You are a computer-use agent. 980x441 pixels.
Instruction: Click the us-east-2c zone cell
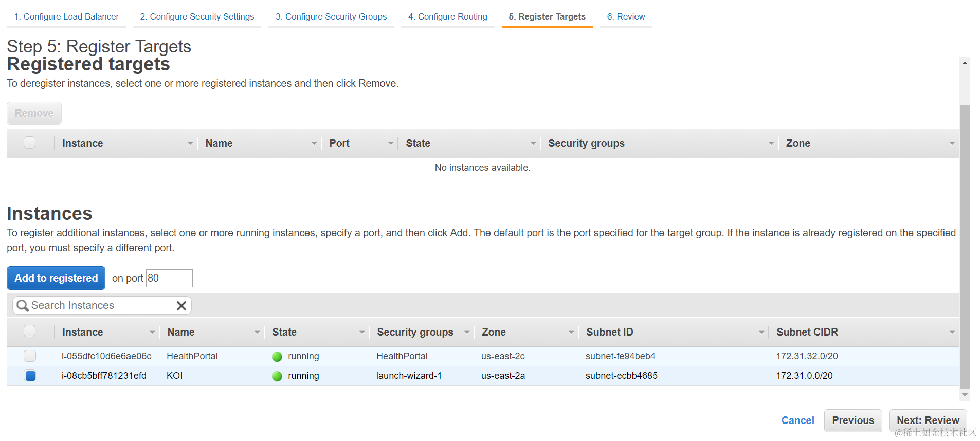coord(503,356)
